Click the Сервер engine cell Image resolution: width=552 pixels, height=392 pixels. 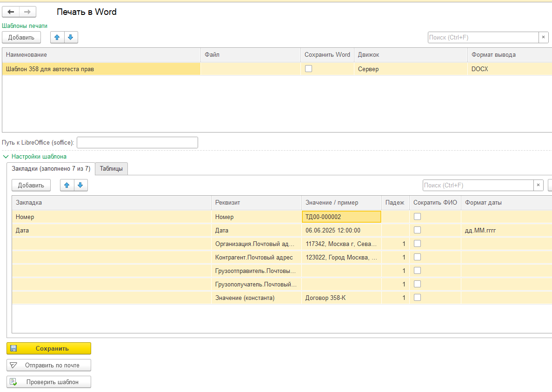click(x=411, y=69)
